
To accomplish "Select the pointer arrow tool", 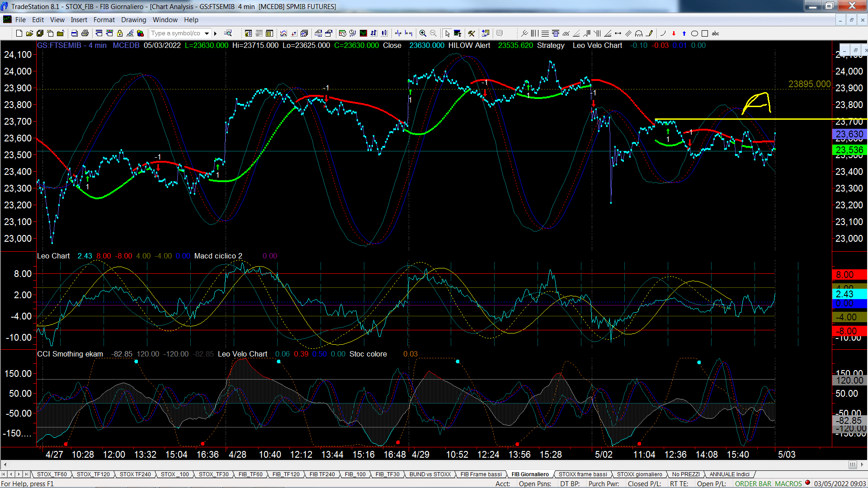I will 447,33.
